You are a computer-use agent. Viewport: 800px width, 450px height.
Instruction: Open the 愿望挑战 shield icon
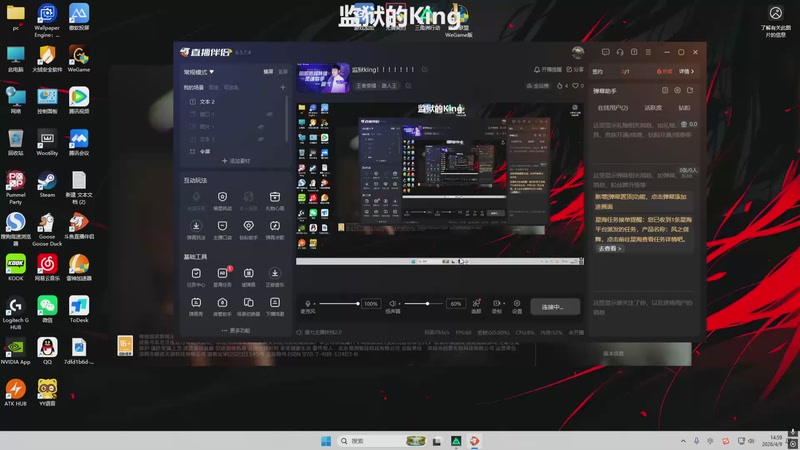[222, 197]
